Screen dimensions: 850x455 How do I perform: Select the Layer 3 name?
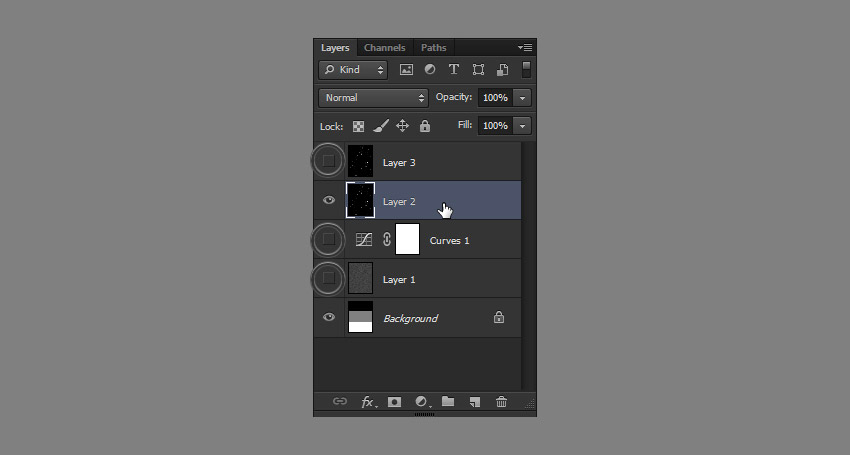[x=399, y=163]
